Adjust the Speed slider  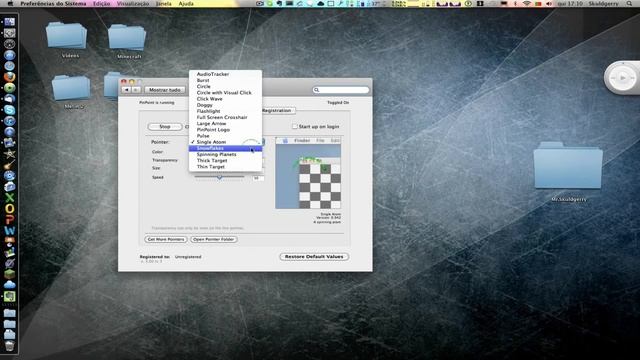click(220, 178)
